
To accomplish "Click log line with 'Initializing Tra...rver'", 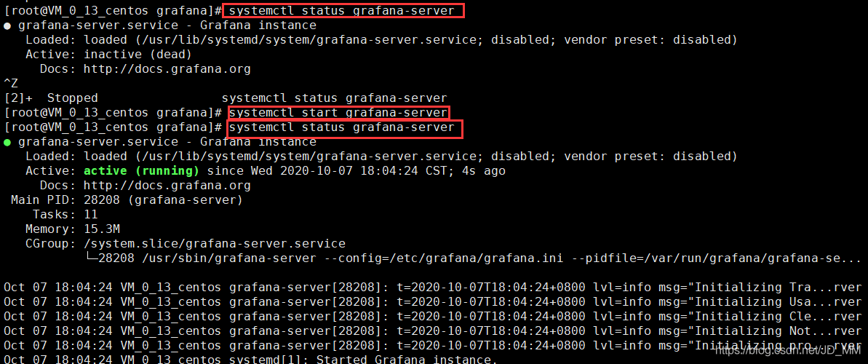I will 432,287.
